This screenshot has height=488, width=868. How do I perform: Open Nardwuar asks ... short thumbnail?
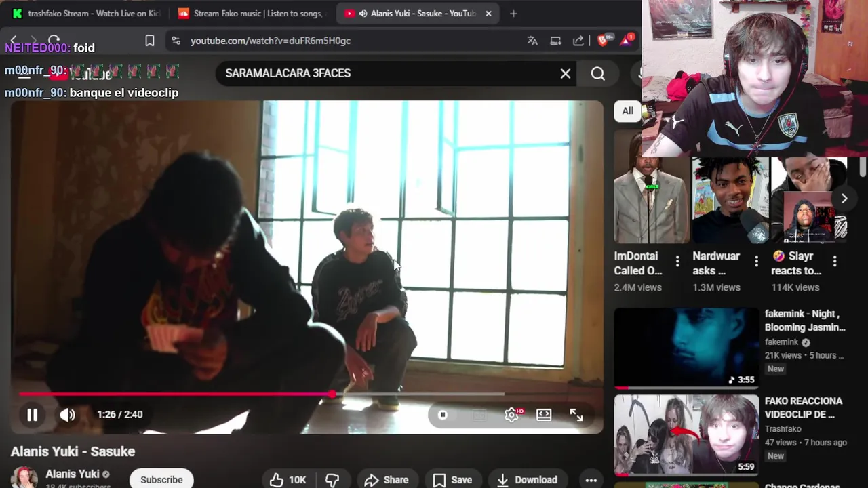730,200
